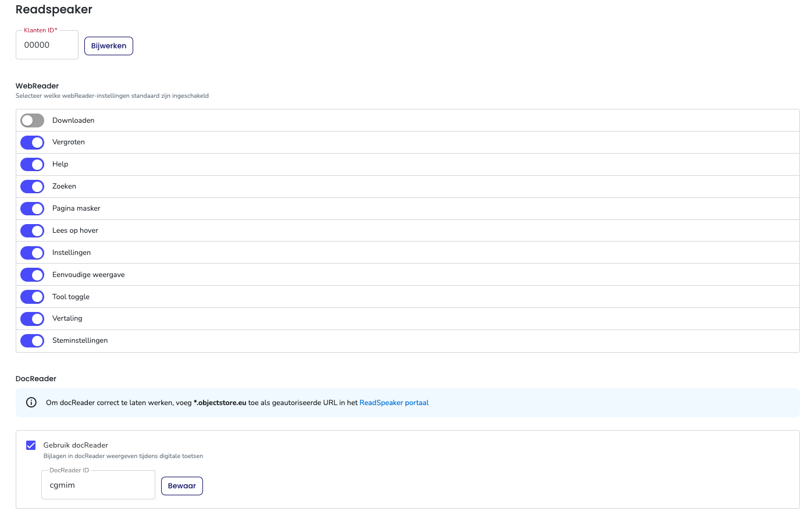The height and width of the screenshot is (518, 812).
Task: Click the DocReader section heading
Action: [36, 378]
